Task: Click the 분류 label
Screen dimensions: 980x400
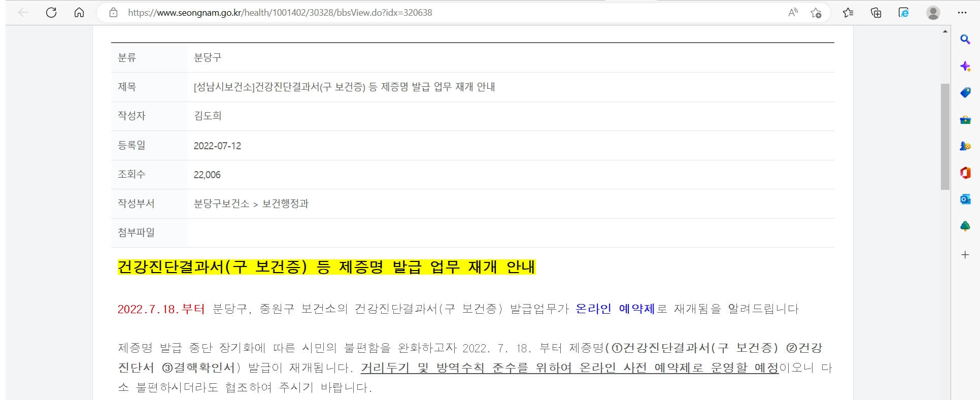Action: (127, 57)
